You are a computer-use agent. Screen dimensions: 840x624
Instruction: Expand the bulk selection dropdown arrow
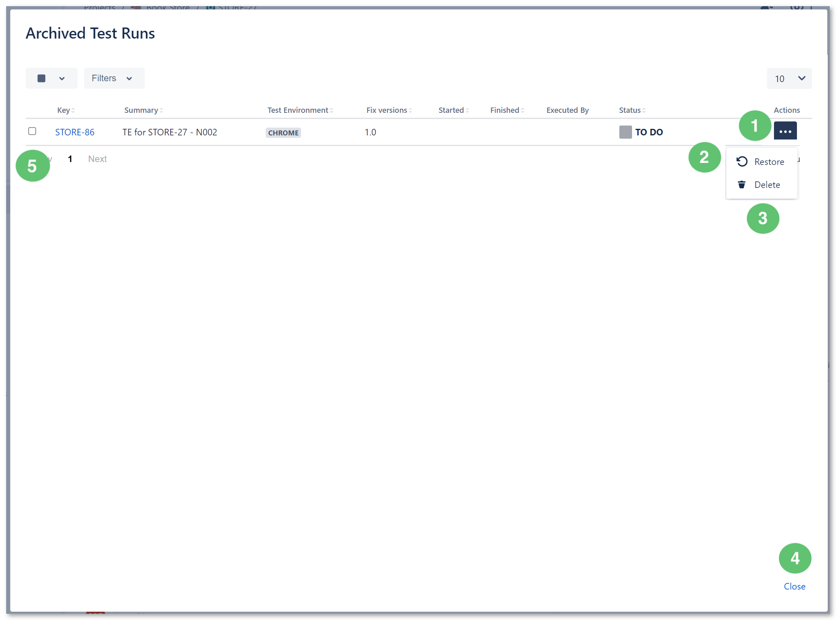click(62, 78)
